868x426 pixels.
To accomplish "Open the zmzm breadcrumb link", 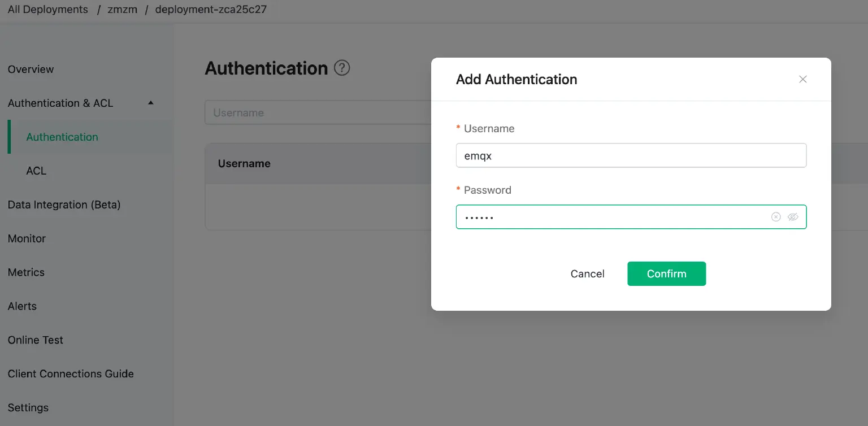I will click(122, 9).
